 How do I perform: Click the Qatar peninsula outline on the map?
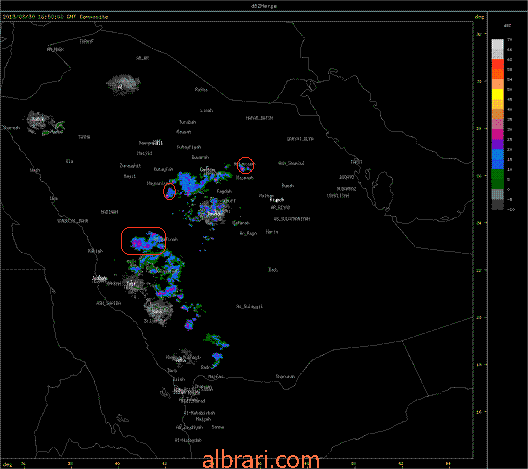pyautogui.click(x=384, y=186)
